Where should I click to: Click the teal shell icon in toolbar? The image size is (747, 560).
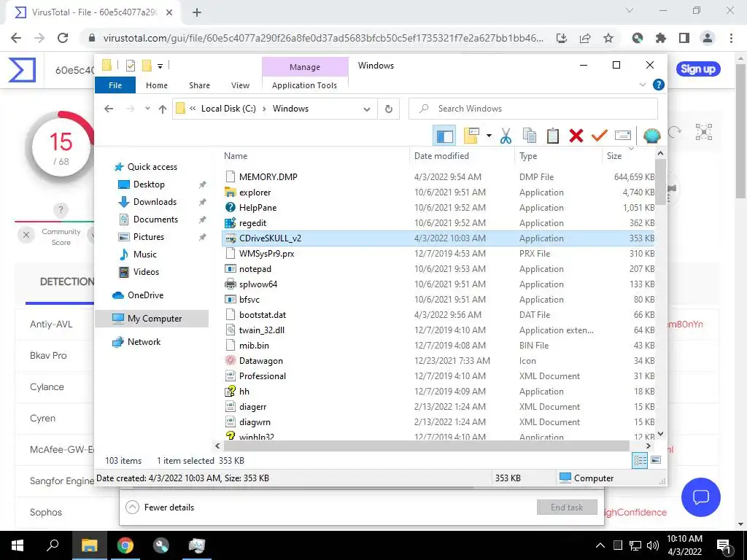click(x=651, y=136)
